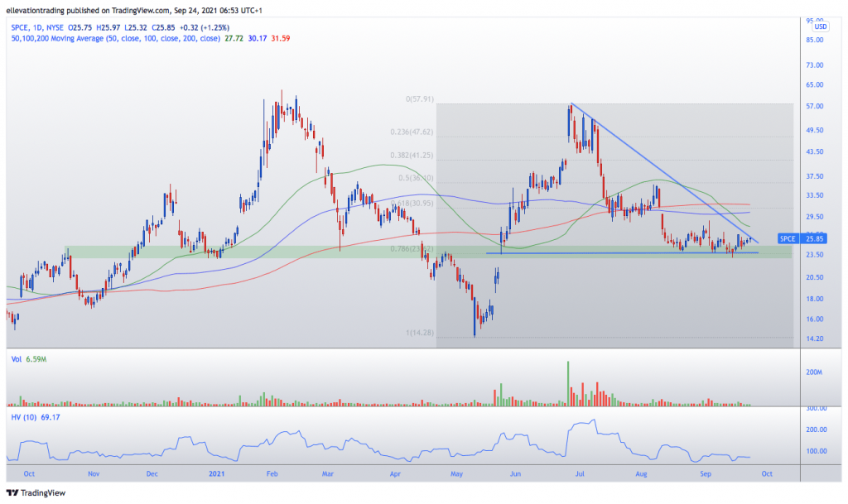The image size is (848, 504).
Task: Click the Jun label on time axis
Action: pyautogui.click(x=515, y=473)
